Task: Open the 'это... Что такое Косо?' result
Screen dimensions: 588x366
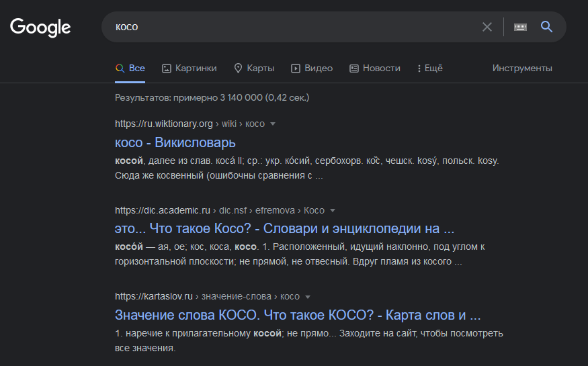Action: click(x=285, y=228)
